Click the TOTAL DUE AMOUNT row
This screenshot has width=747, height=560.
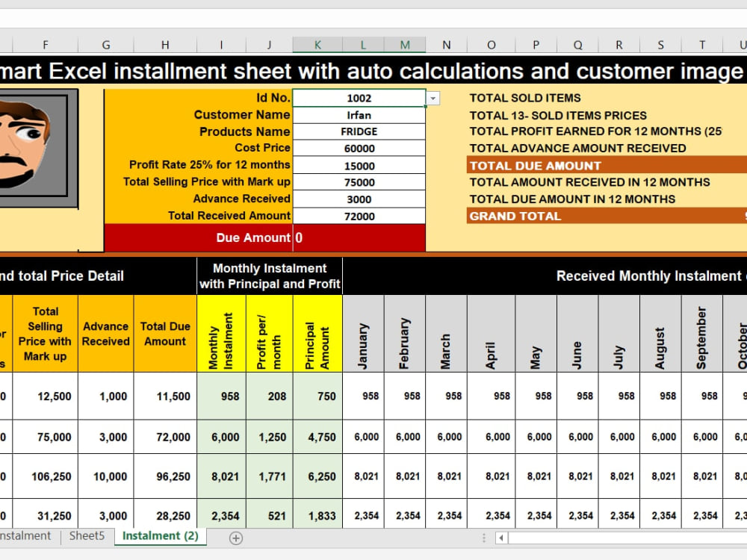click(x=607, y=166)
